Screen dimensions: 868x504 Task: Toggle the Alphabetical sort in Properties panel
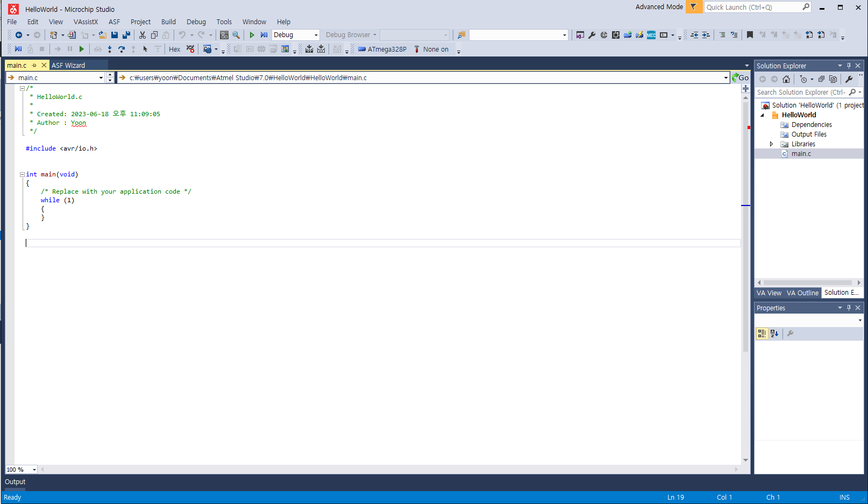[774, 333]
